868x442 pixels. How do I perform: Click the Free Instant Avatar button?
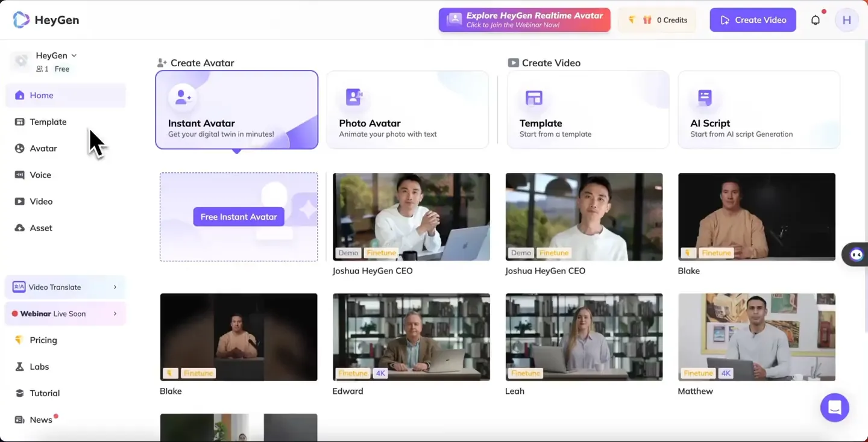point(239,216)
